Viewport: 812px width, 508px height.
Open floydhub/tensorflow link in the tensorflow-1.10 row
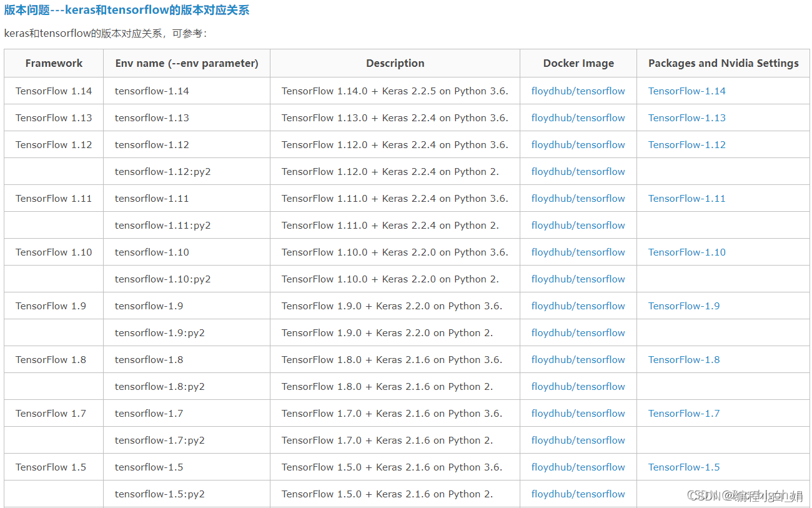578,252
